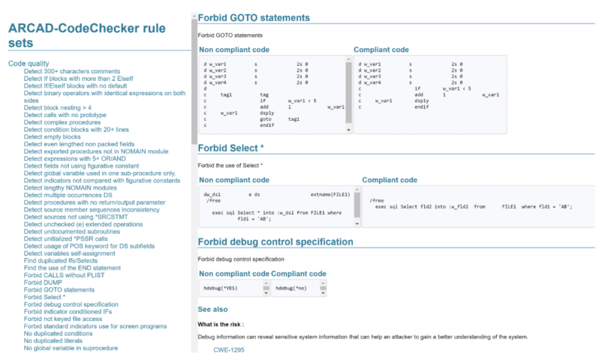
Task: Click scrollbar thumb in GOTO non compliant code box
Action: click(349, 93)
